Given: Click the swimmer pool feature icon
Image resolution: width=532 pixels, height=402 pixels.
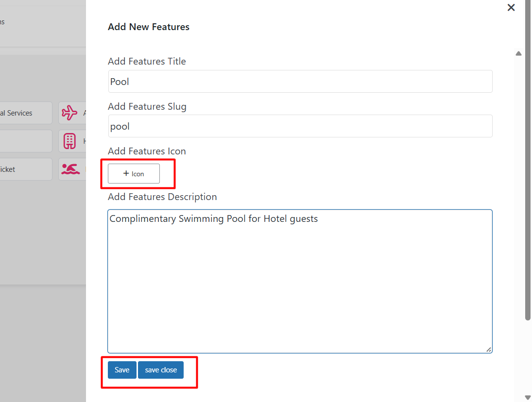Looking at the screenshot, I should [70, 169].
